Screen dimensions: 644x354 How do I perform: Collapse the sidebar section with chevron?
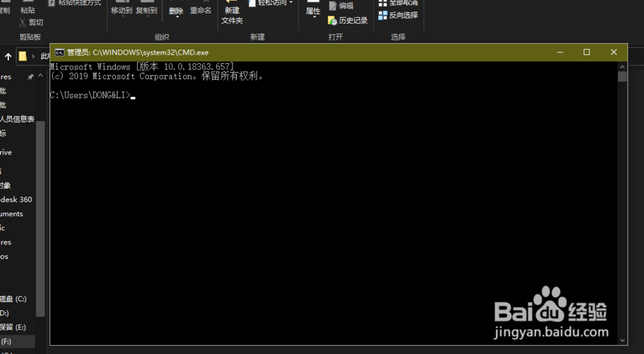pos(40,75)
